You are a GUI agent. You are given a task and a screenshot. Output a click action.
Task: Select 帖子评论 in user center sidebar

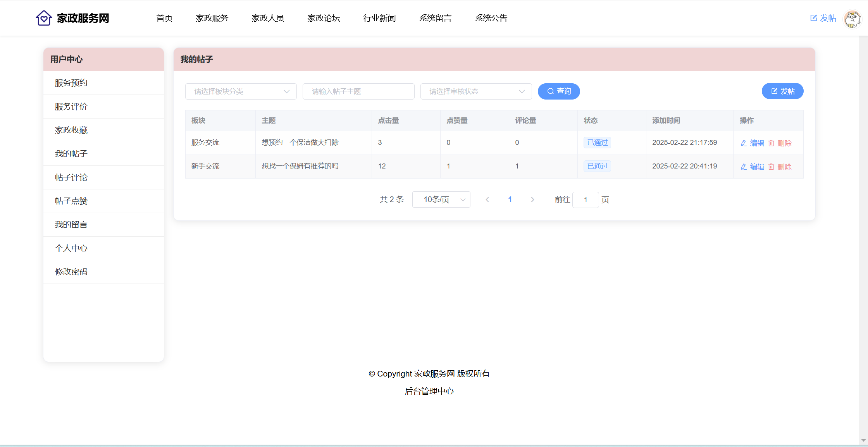(71, 177)
